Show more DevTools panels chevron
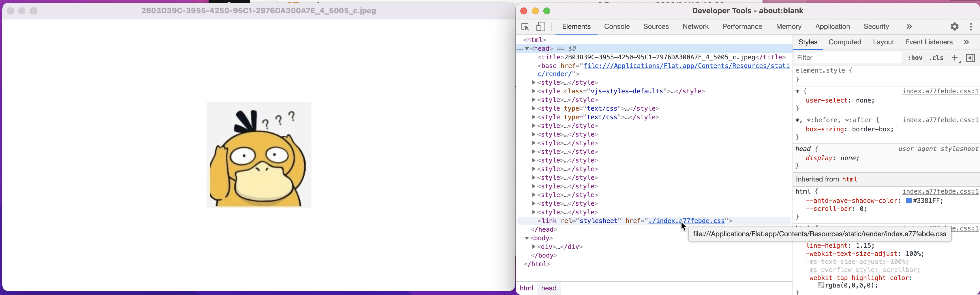 [x=909, y=27]
